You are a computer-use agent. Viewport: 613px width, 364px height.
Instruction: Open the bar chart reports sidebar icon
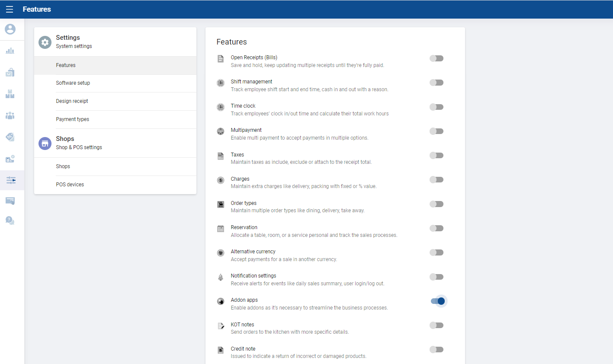tap(10, 51)
